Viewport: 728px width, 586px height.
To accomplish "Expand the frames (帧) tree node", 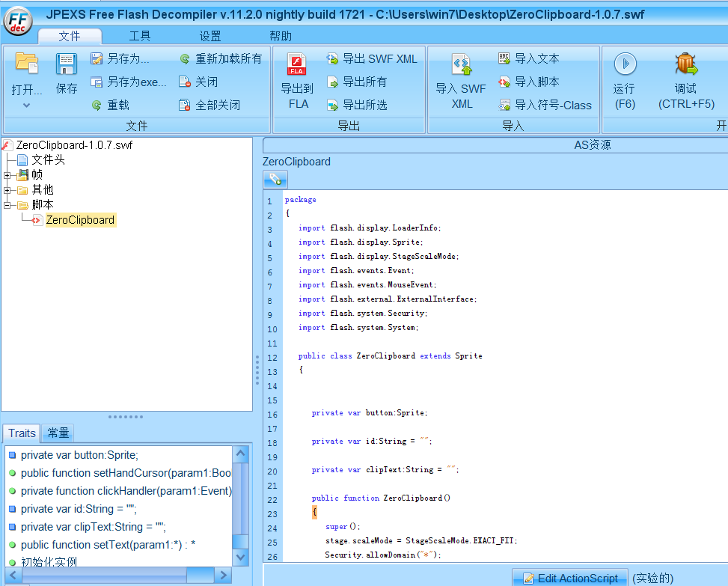I will click(x=7, y=175).
